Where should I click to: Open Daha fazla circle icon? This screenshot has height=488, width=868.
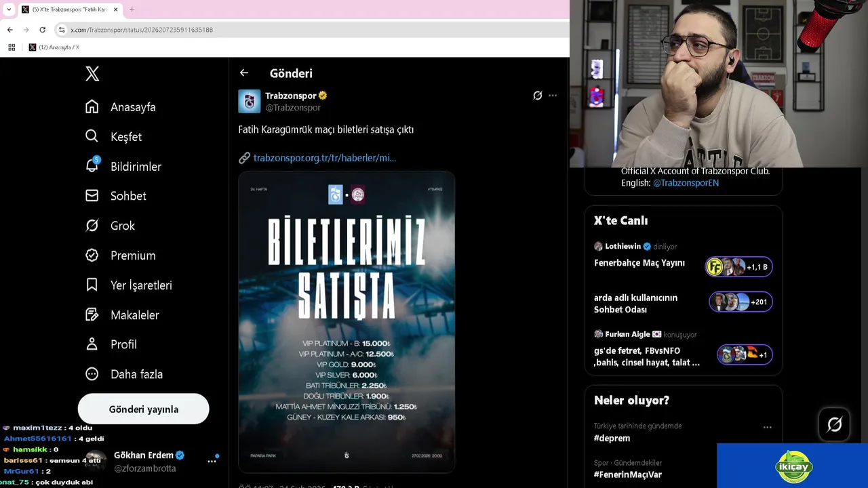coord(92,374)
